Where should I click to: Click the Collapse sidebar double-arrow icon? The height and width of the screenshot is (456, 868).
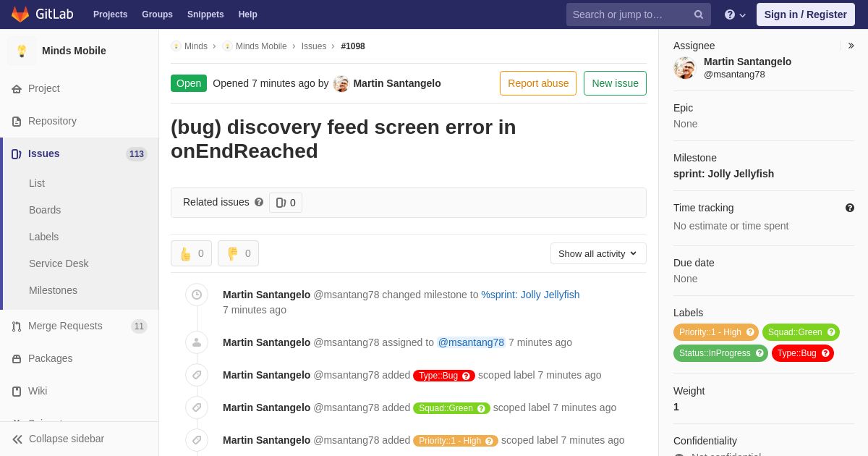tap(17, 439)
